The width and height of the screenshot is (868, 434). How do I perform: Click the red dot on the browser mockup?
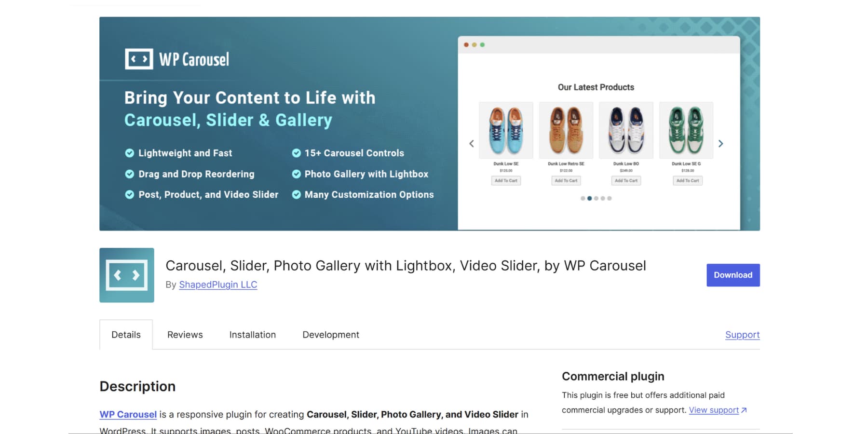click(466, 44)
